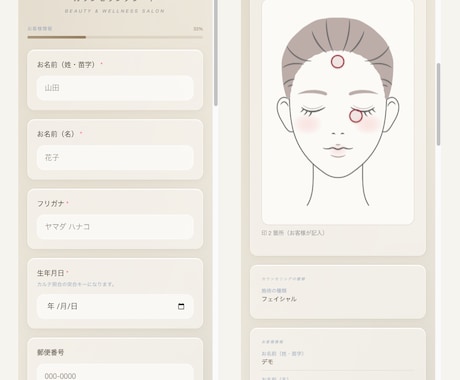Click the label お名前（姓・苗字）
The image size is (460, 380).
(x=66, y=65)
